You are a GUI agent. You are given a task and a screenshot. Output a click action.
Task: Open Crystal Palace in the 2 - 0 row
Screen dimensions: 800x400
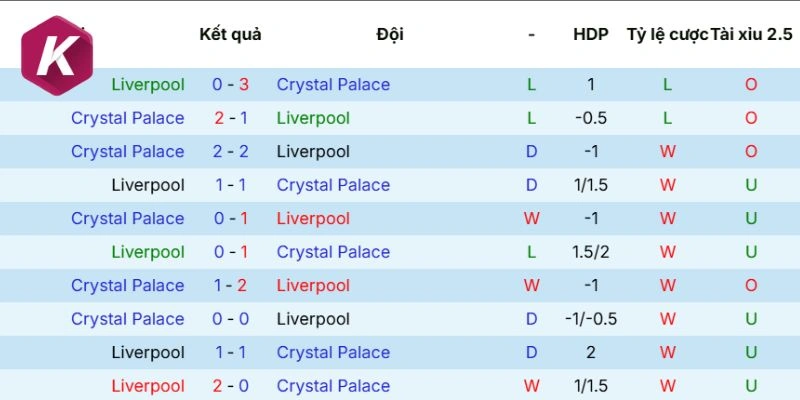pos(333,386)
